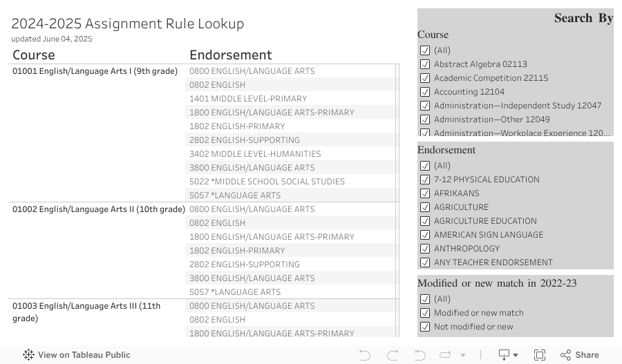
Task: Click the Revert (reset view) icon
Action: coord(420,355)
